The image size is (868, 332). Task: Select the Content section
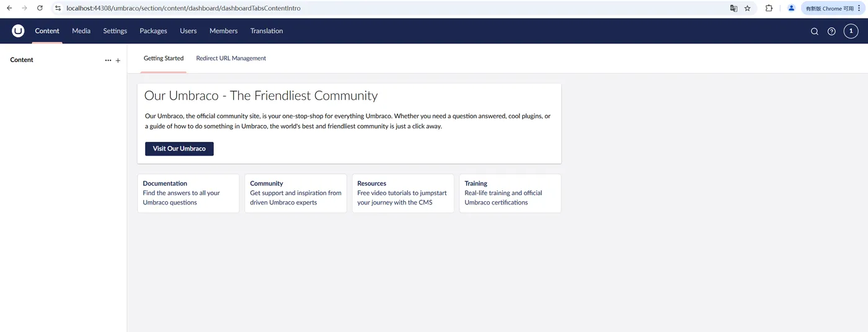coord(47,31)
